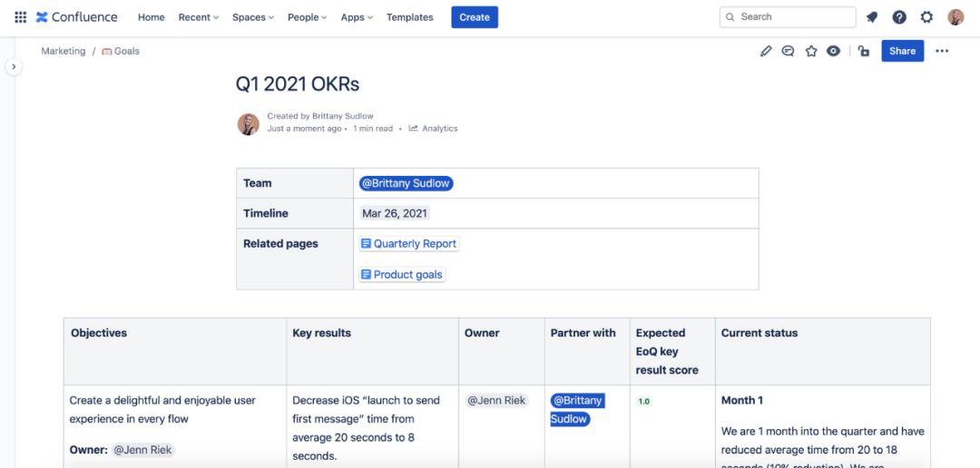Open inline comments icon

pyautogui.click(x=789, y=52)
